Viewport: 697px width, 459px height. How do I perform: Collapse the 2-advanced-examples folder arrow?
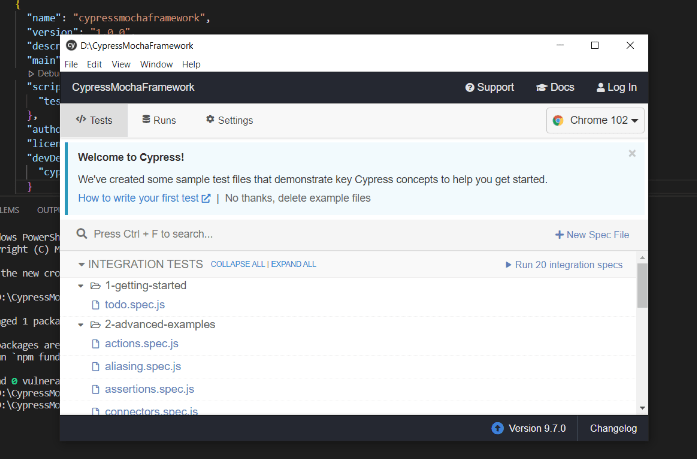tap(80, 325)
